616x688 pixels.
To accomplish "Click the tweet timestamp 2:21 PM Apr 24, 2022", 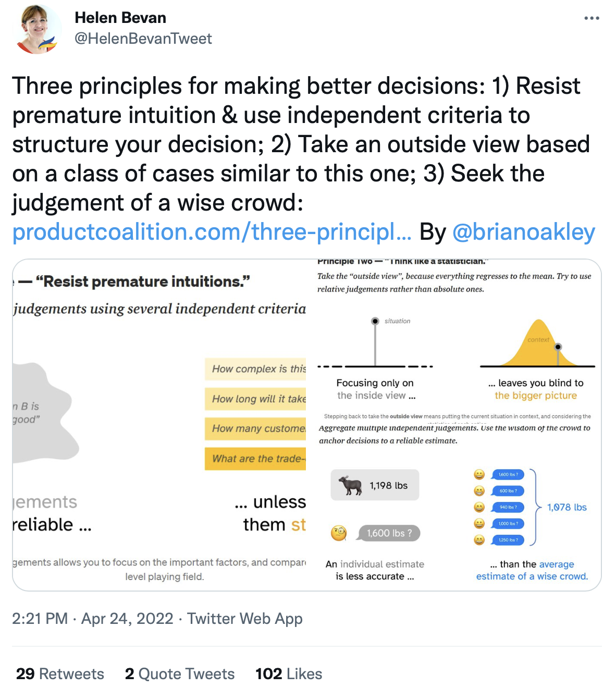I will click(93, 619).
